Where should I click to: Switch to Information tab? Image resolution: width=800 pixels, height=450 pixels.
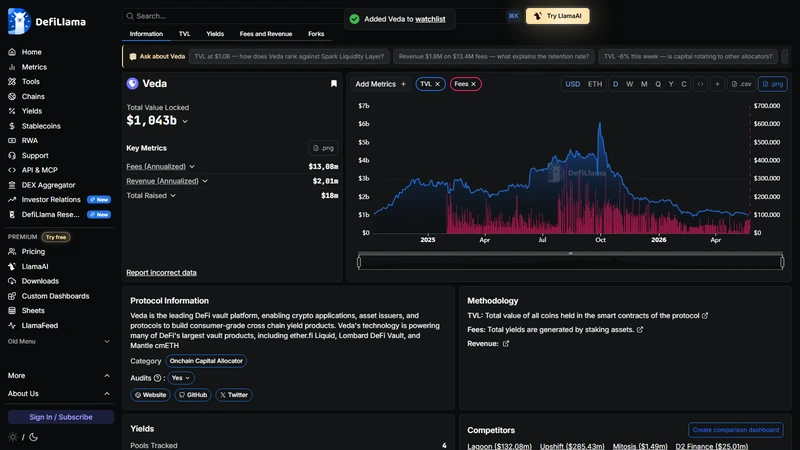[146, 34]
